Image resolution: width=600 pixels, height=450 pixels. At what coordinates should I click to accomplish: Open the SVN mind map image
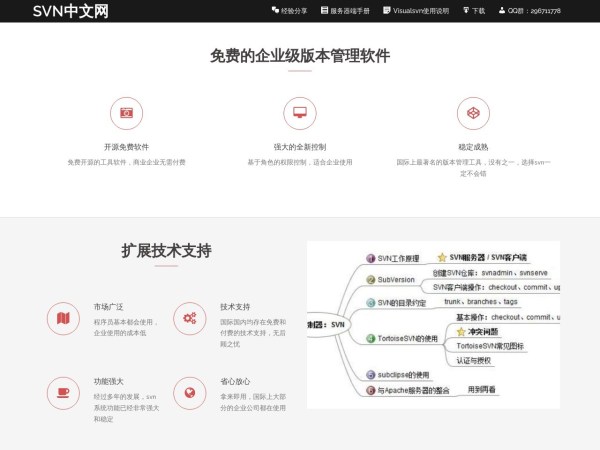pyautogui.click(x=433, y=324)
